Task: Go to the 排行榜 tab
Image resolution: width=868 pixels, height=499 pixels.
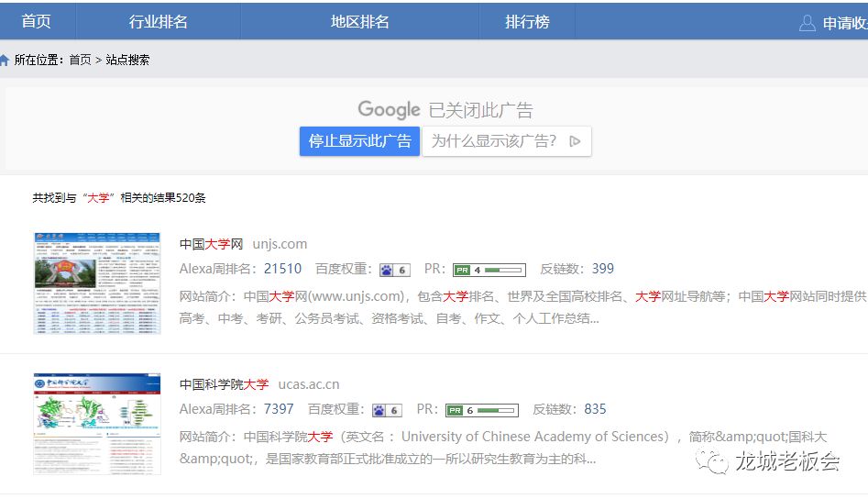Action: pyautogui.click(x=527, y=21)
